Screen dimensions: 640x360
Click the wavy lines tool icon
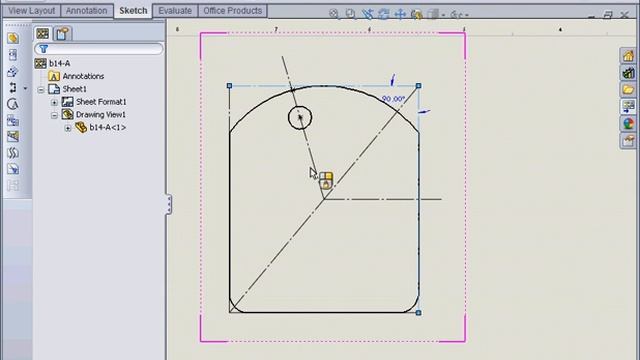[13, 153]
